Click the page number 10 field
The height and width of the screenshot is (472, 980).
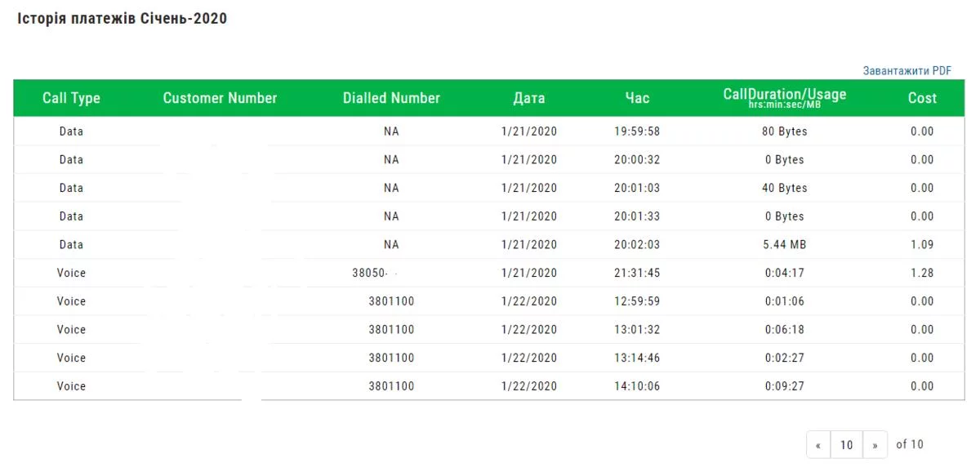coord(846,445)
